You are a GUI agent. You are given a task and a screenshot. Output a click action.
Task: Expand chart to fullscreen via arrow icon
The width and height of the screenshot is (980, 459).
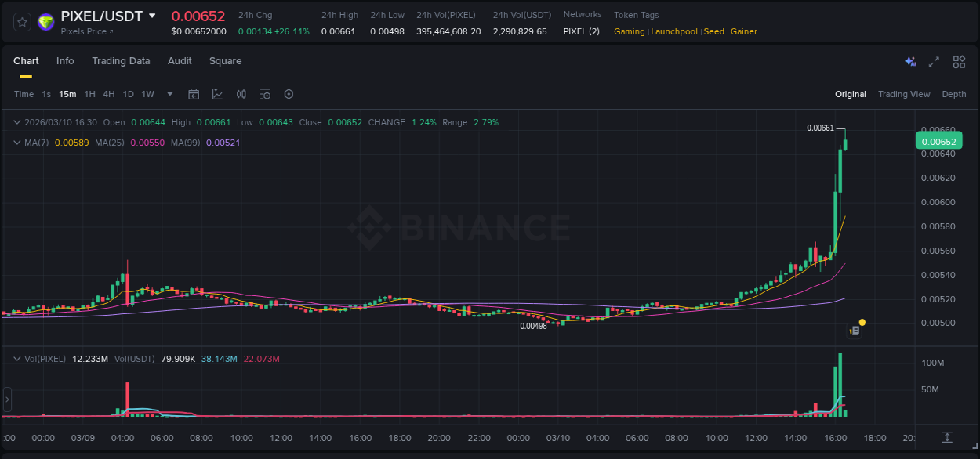pos(934,61)
